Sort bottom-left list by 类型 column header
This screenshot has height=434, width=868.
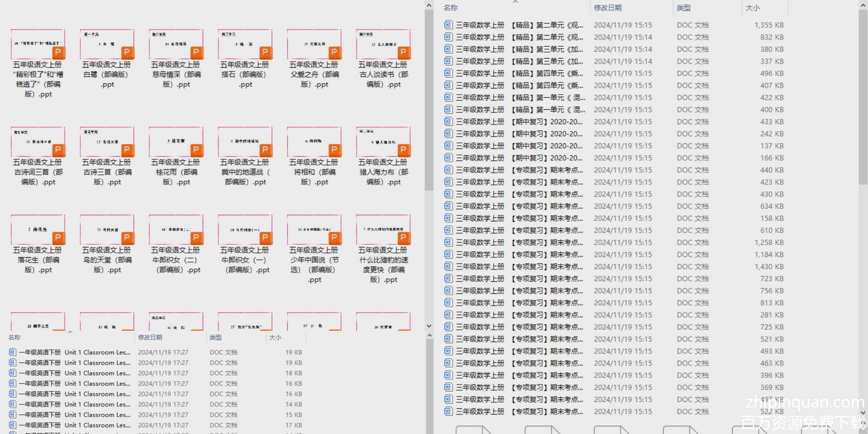coord(216,337)
